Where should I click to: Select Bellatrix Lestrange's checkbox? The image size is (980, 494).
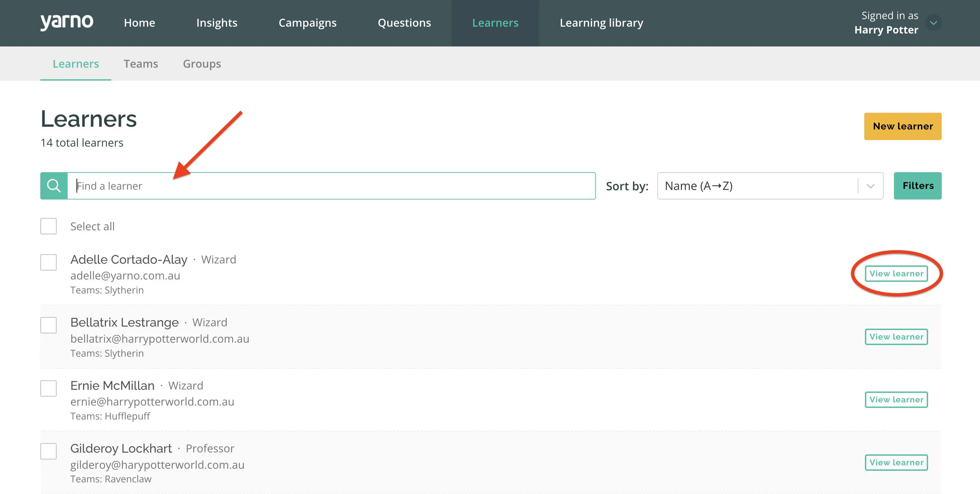point(49,325)
